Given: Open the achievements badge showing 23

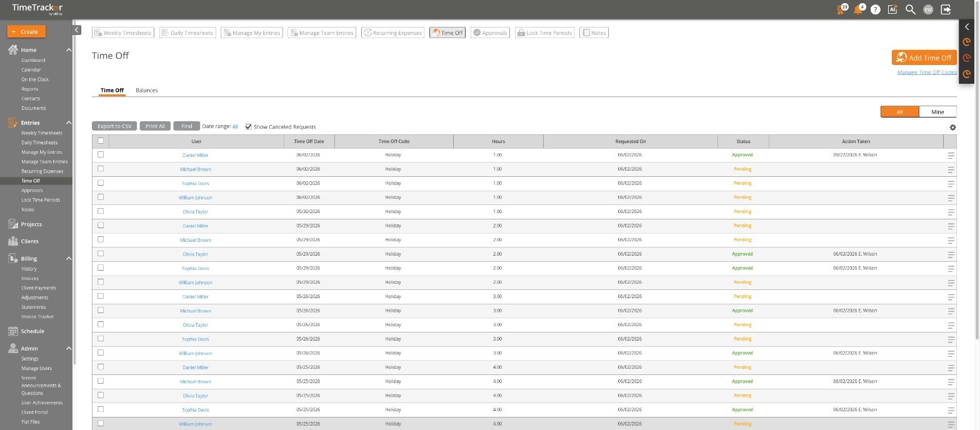Looking at the screenshot, I should click(842, 9).
